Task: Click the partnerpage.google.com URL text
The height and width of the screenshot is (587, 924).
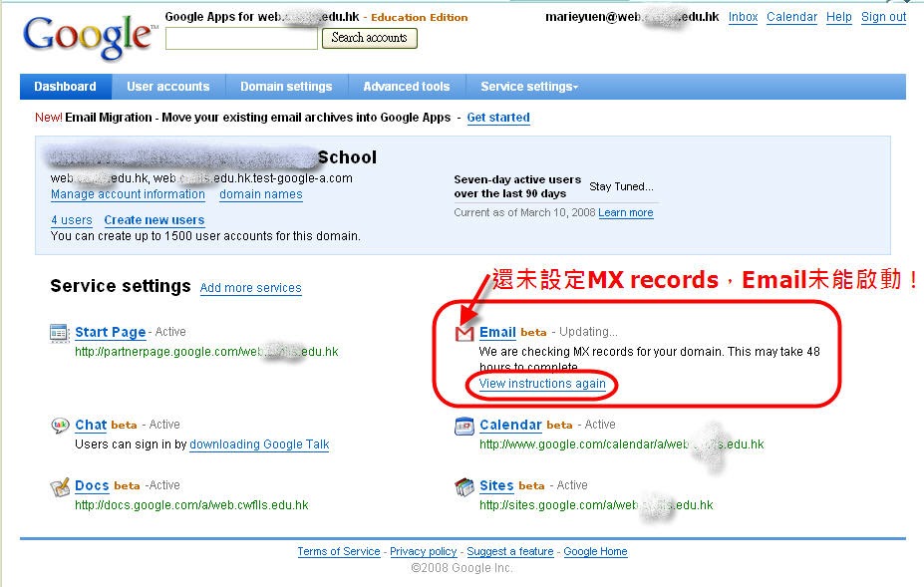Action: [206, 352]
